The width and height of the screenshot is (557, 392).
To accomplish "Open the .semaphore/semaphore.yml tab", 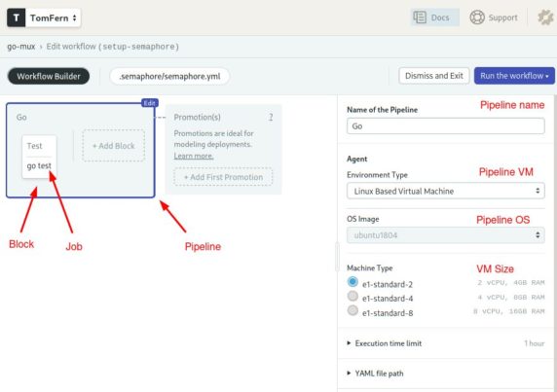I will [x=169, y=76].
